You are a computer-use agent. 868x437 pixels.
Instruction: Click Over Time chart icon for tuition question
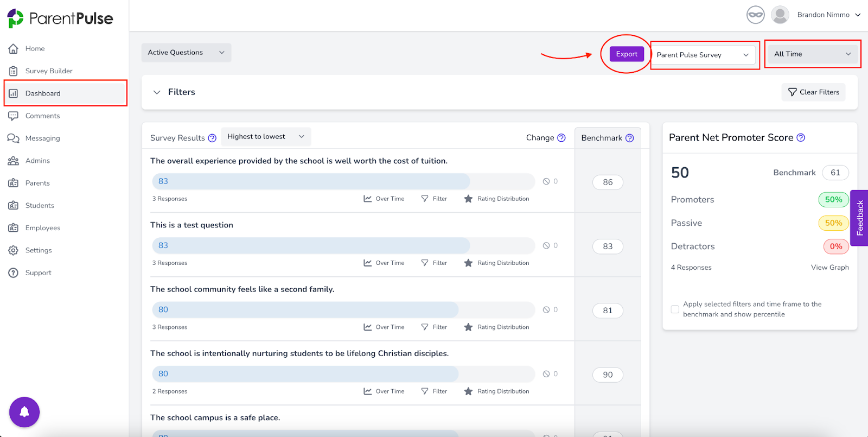tap(368, 199)
